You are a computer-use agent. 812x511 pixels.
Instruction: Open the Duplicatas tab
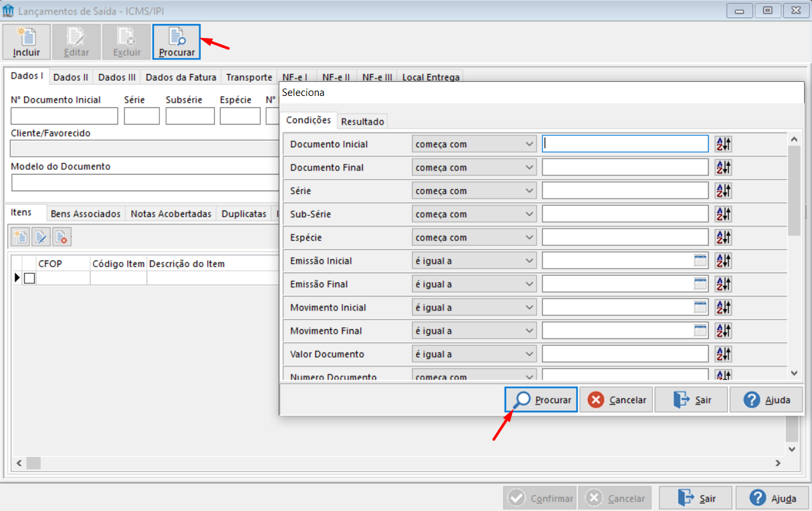(244, 214)
